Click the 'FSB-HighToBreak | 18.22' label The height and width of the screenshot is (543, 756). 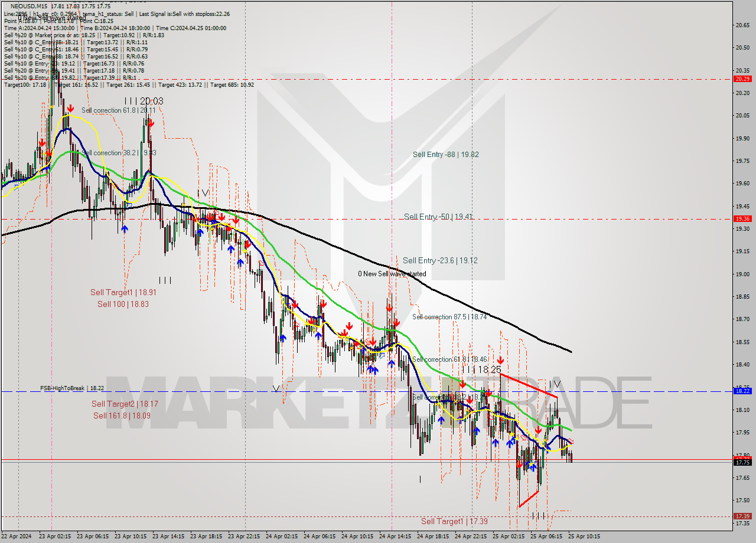pyautogui.click(x=72, y=388)
